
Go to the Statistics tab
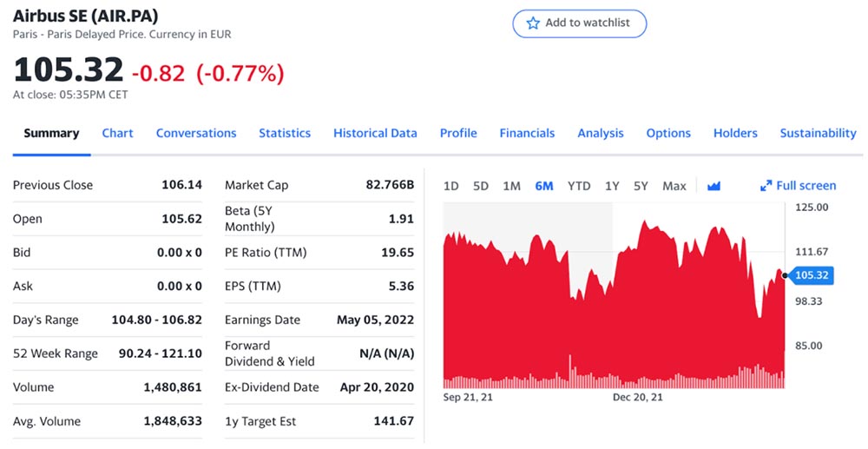click(x=285, y=134)
